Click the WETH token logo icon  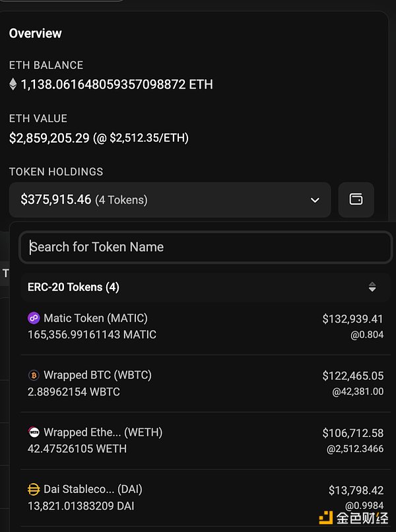pos(34,432)
